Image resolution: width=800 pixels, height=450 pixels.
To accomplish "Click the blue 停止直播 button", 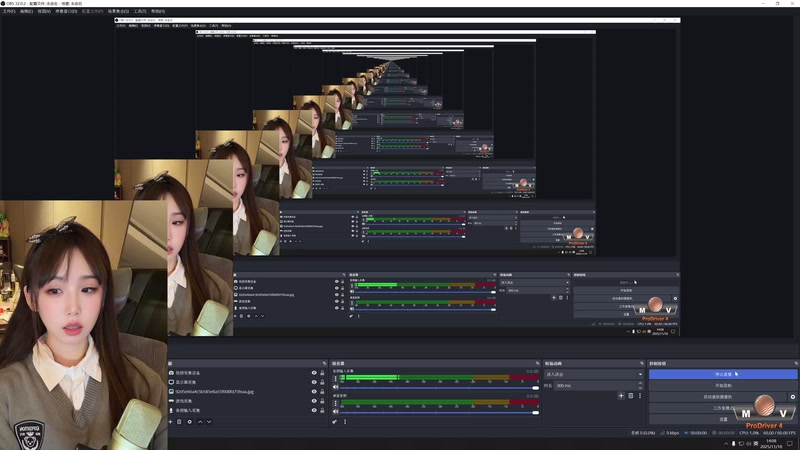I will point(723,374).
